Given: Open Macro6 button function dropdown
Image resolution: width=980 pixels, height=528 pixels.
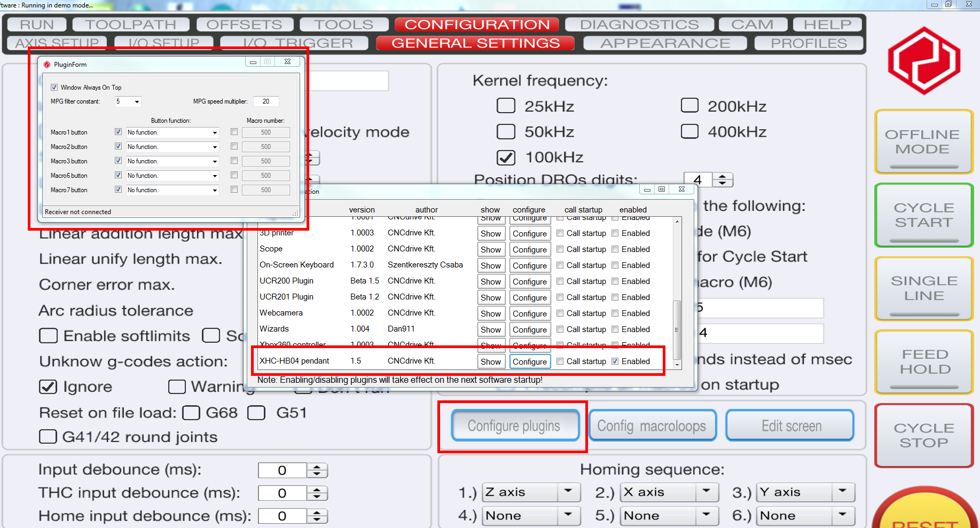Looking at the screenshot, I should click(215, 176).
